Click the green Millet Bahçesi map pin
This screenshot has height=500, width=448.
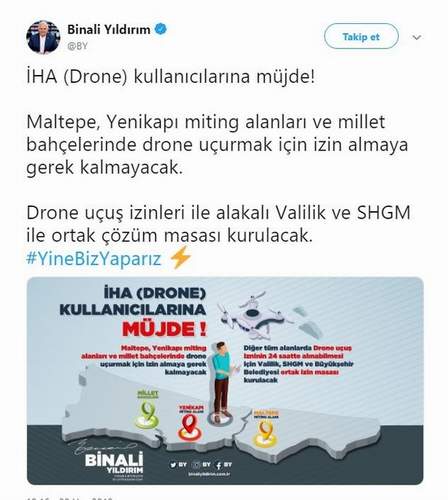[147, 411]
